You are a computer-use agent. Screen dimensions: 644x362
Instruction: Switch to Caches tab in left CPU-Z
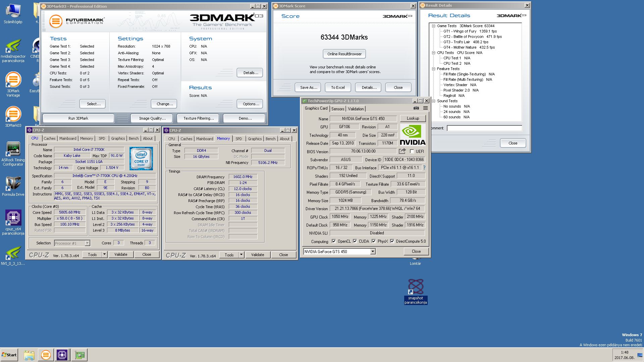pyautogui.click(x=50, y=138)
